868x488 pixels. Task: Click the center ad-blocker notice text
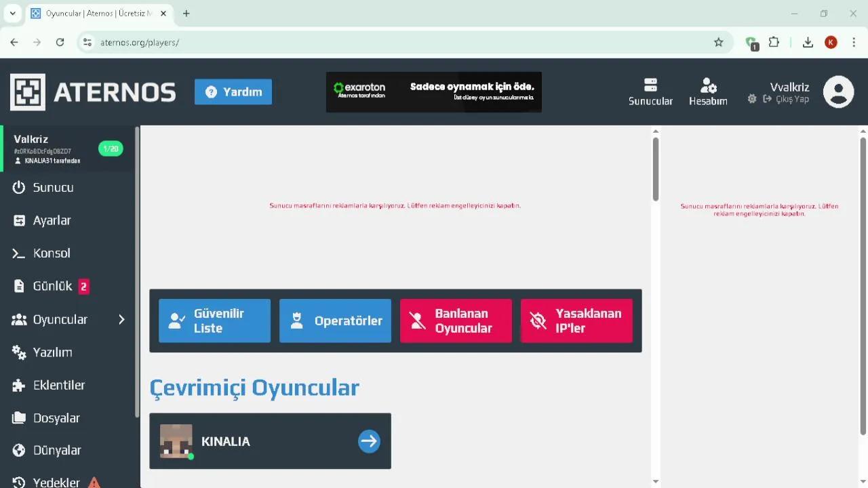(x=395, y=205)
